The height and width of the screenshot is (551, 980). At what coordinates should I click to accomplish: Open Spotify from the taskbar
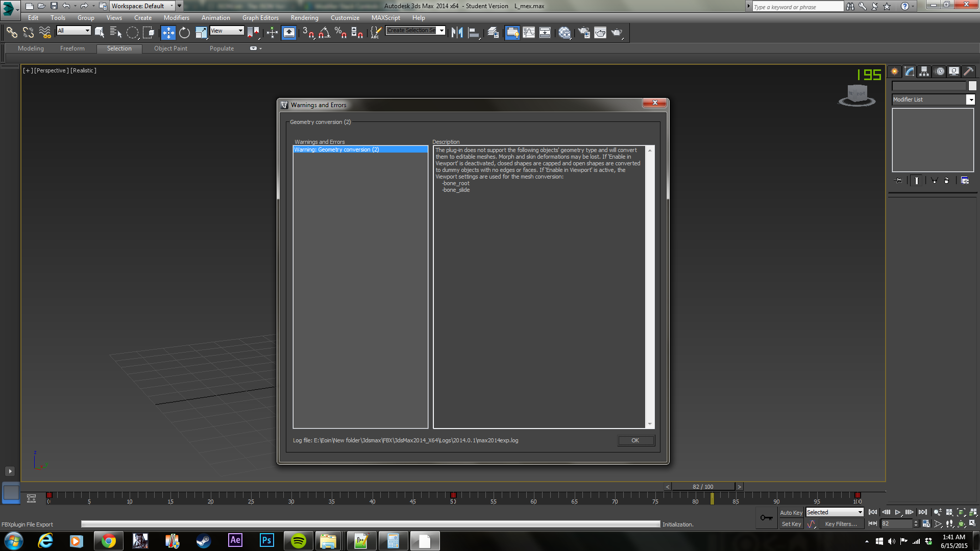pos(299,541)
